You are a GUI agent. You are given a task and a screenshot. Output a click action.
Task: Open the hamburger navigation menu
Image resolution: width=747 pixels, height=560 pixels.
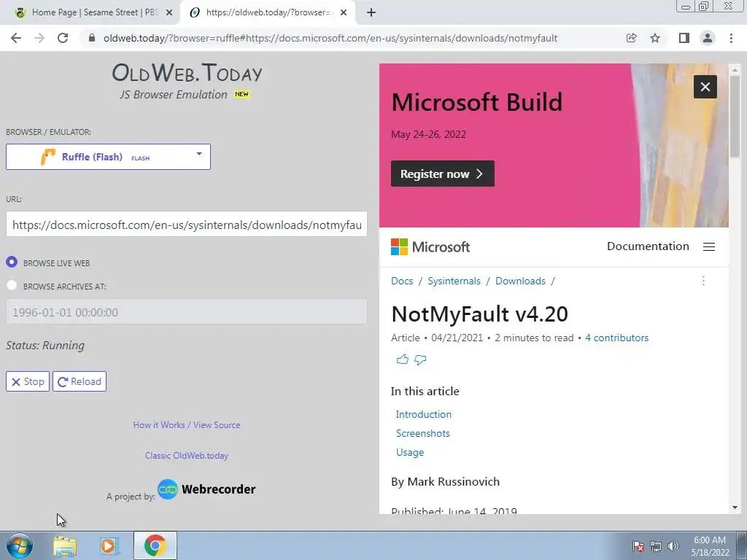point(709,246)
